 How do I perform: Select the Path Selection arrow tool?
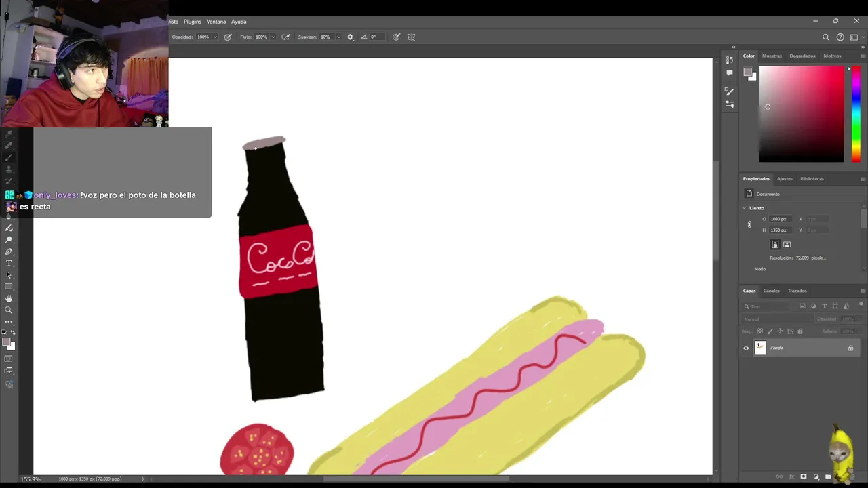[9, 274]
